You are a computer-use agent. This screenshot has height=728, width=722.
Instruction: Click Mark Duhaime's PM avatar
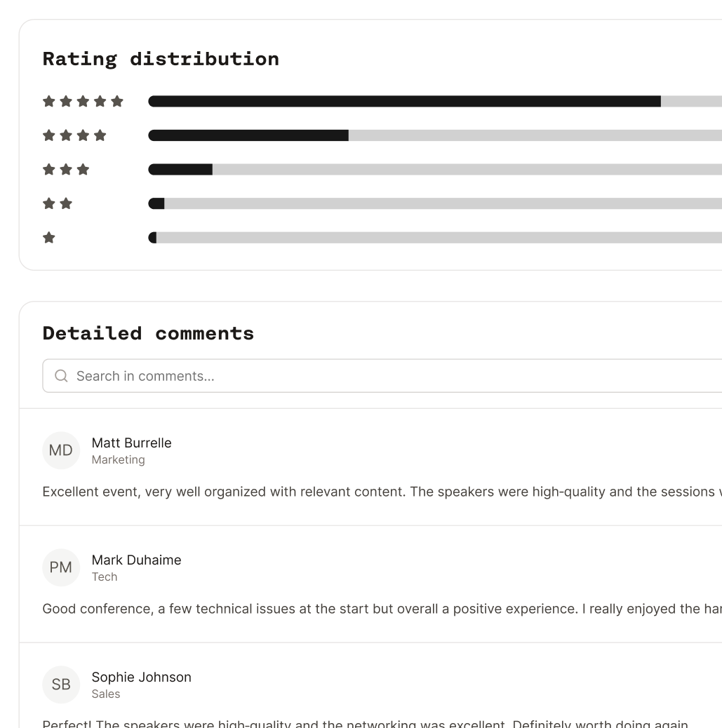(x=61, y=567)
